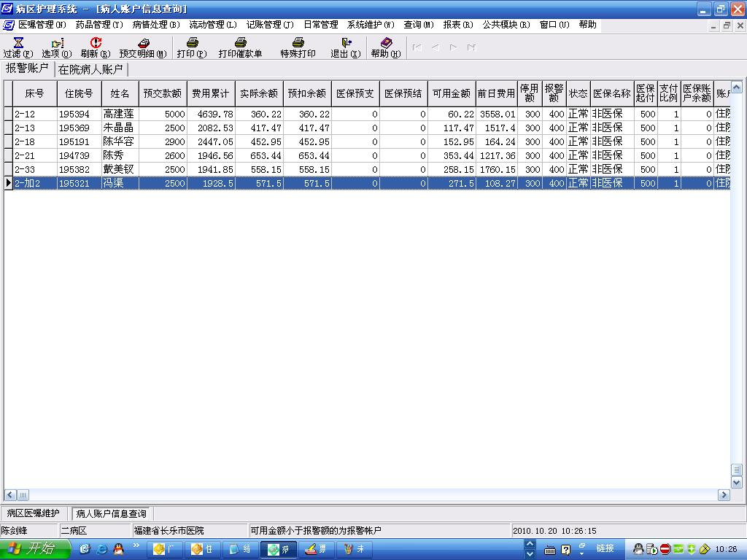Open 药品管理 menu

(99, 25)
